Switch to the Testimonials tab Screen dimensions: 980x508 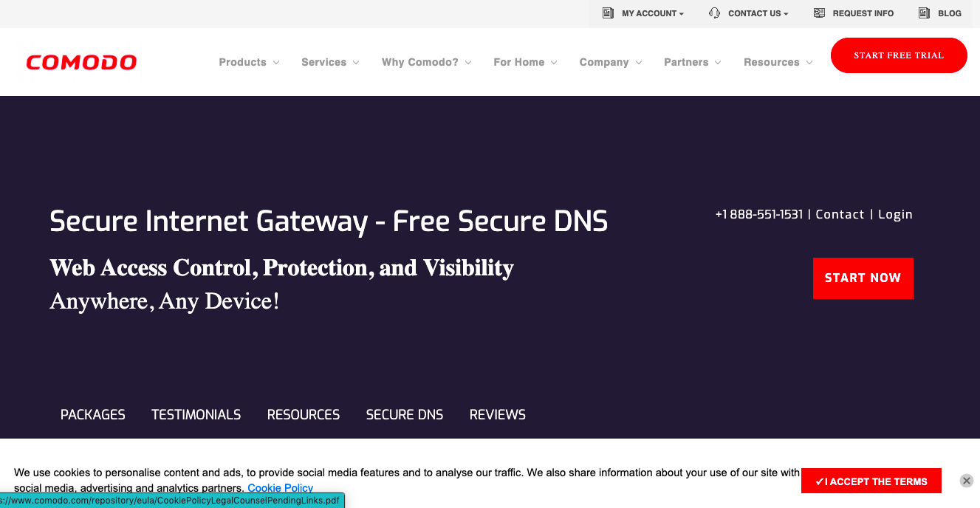[196, 414]
